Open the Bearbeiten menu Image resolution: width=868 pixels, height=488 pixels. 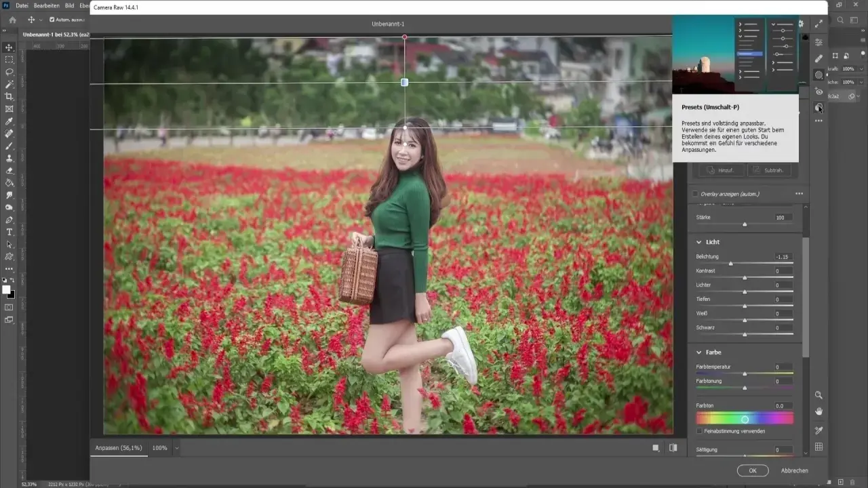pos(47,5)
